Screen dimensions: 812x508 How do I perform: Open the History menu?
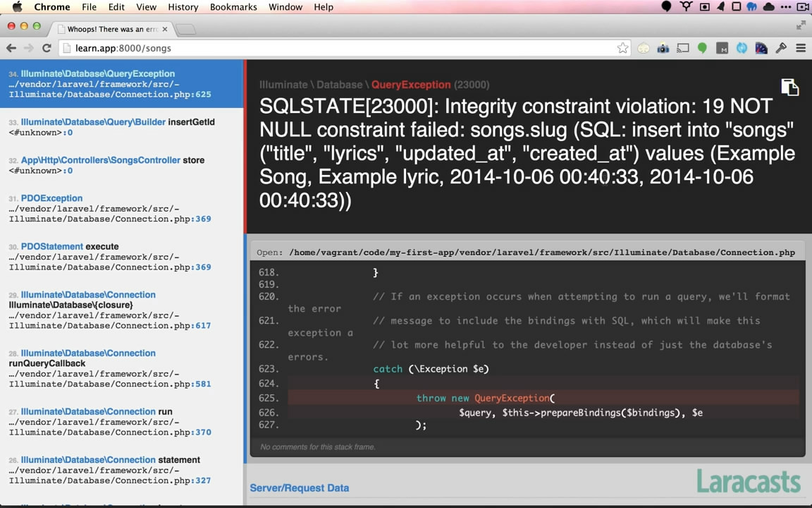183,7
